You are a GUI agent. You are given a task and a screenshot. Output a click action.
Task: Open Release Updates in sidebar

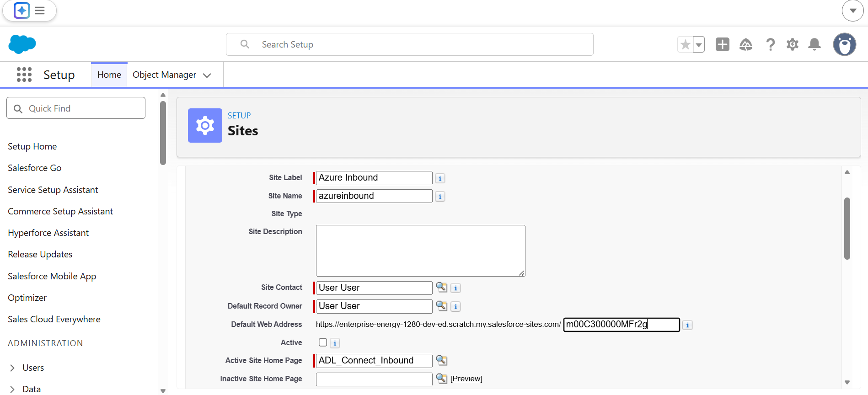pos(40,254)
